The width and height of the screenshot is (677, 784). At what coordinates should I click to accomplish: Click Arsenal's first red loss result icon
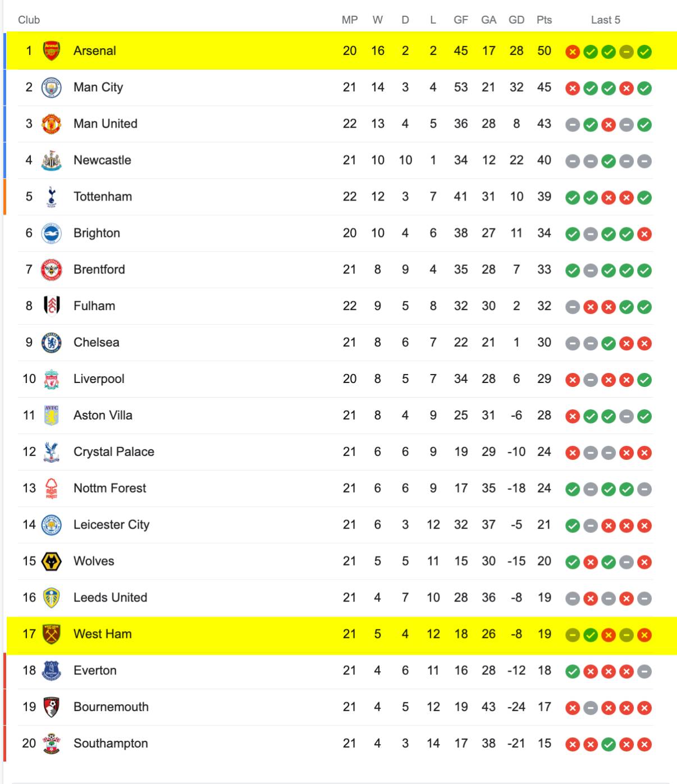[x=573, y=52]
